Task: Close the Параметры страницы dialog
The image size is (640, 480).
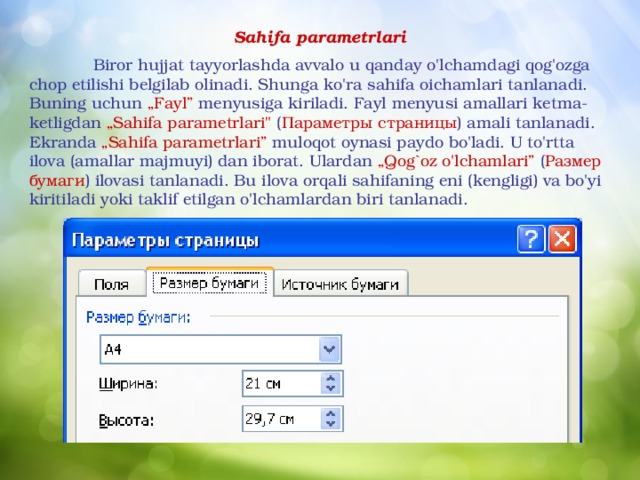Action: [x=562, y=239]
